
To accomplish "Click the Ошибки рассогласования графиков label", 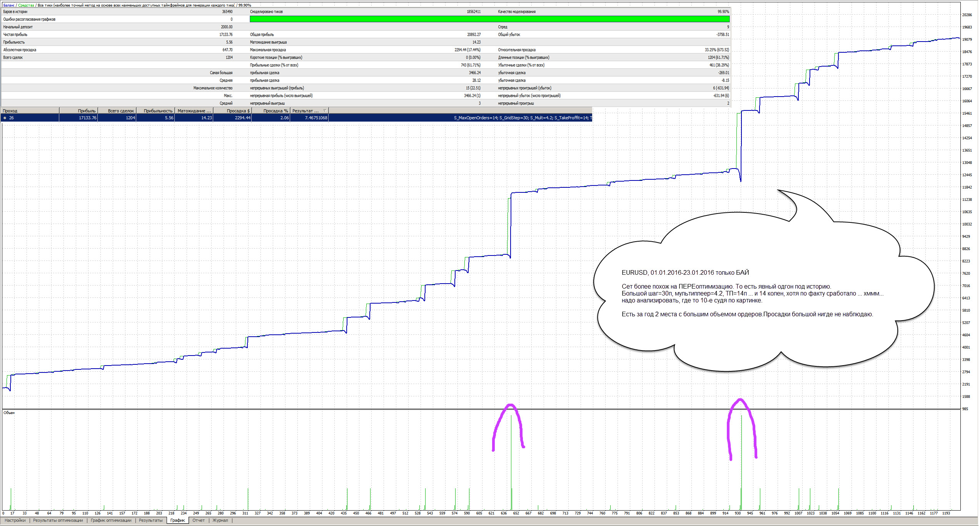I will (29, 19).
